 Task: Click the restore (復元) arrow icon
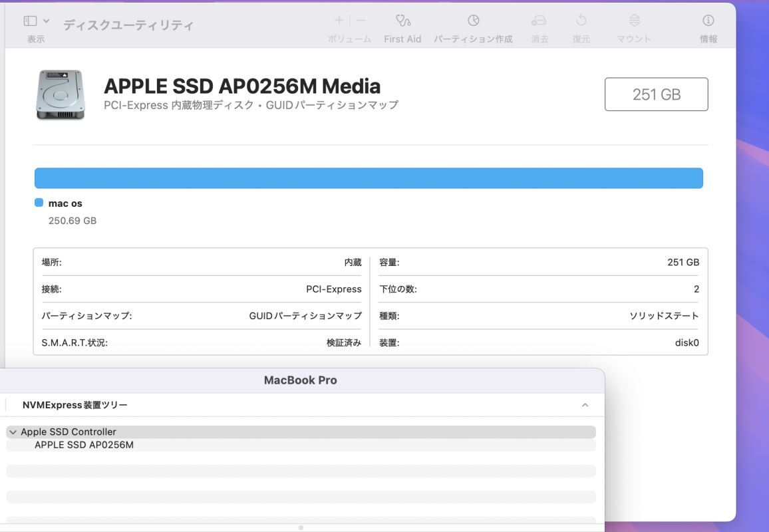click(x=581, y=21)
